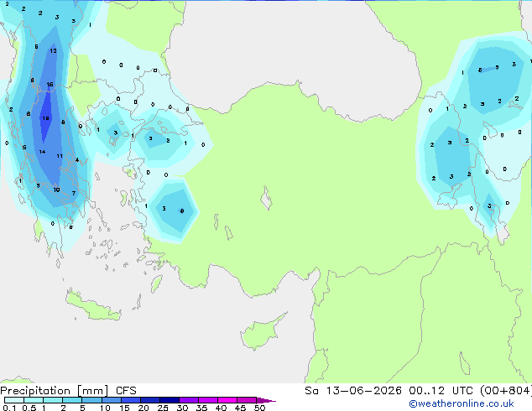Click the map value '14' over western Greece
Screen dimensions: 532x411
point(42,152)
